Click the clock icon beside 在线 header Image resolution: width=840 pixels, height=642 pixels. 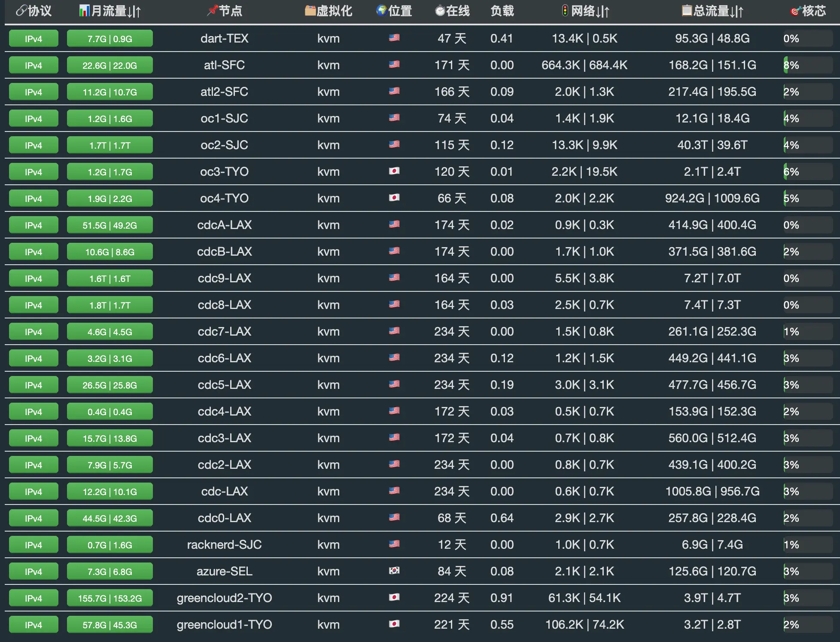pos(440,11)
